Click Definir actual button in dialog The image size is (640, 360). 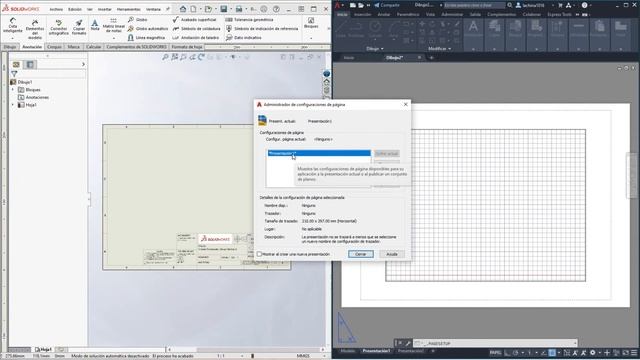387,153
